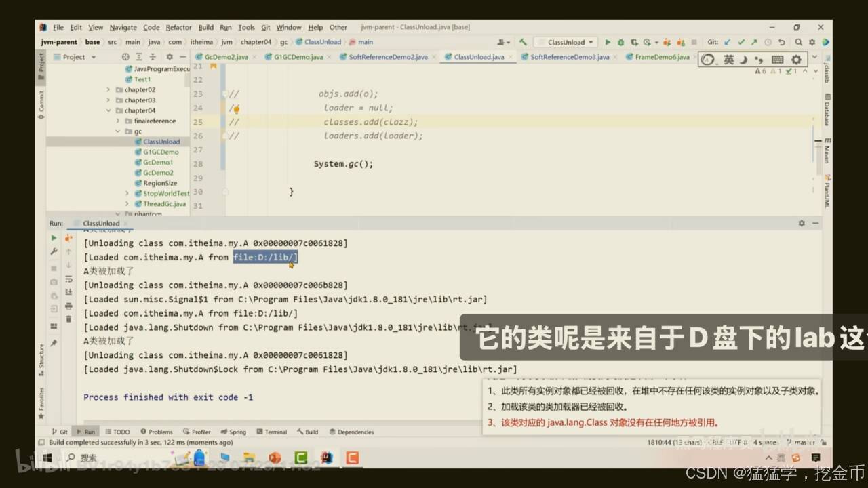Clear the console output with the trash icon
Viewport: 868px width, 488px height.
(68, 319)
